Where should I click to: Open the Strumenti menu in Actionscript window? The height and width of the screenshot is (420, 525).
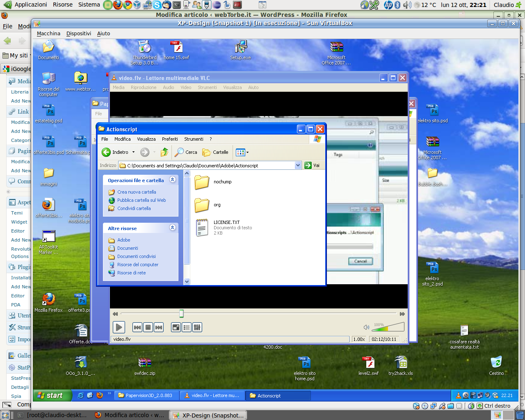[x=194, y=139]
